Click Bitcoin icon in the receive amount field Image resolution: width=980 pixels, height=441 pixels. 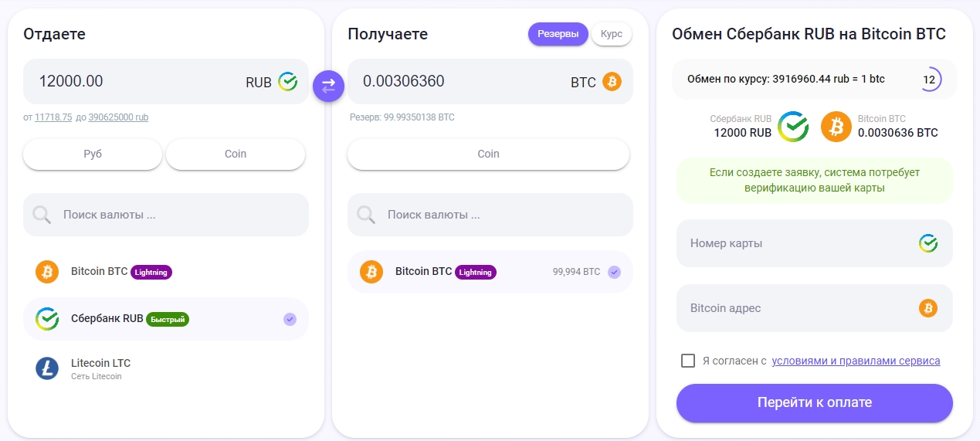(x=612, y=82)
